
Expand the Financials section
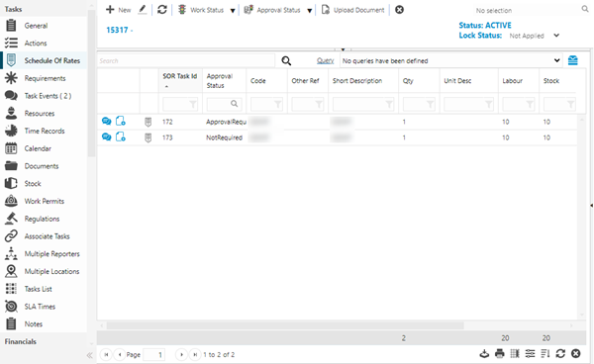coord(21,341)
